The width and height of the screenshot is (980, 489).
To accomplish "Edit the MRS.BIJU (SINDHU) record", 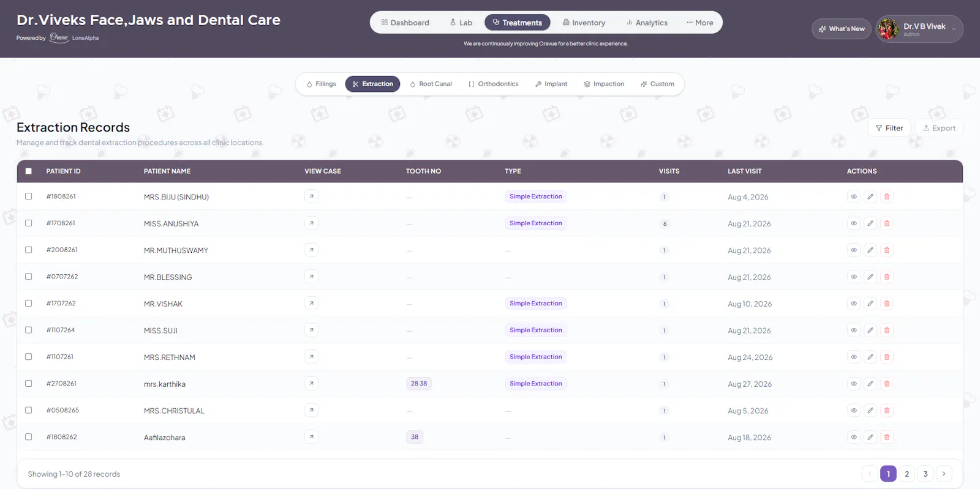I will 870,196.
